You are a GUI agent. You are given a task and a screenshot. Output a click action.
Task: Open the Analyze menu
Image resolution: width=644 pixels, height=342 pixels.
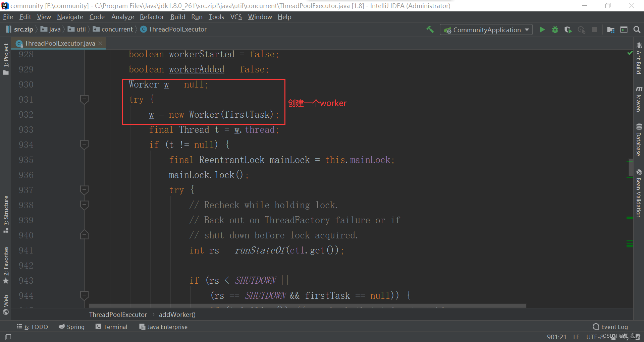[x=122, y=17]
